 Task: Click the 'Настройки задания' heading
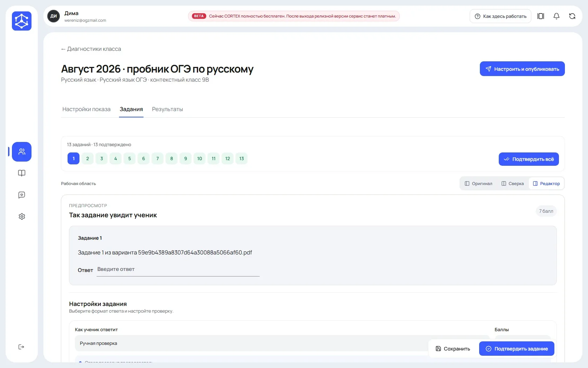(x=98, y=304)
